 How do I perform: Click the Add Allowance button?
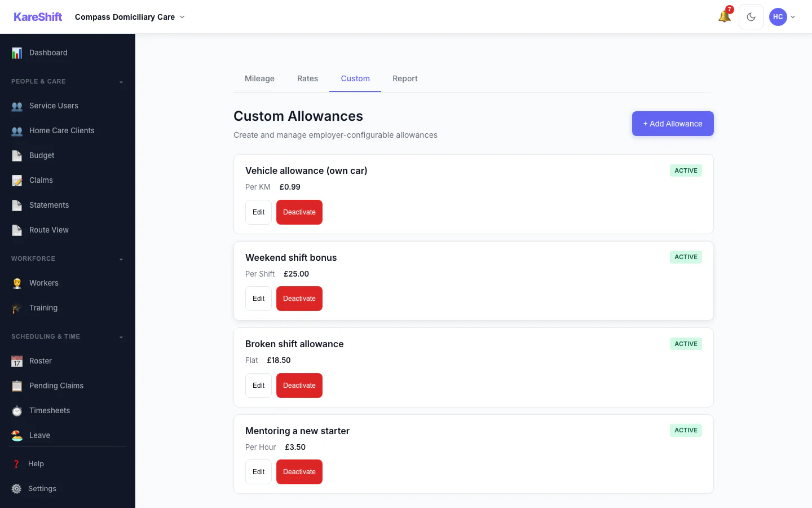coord(673,124)
